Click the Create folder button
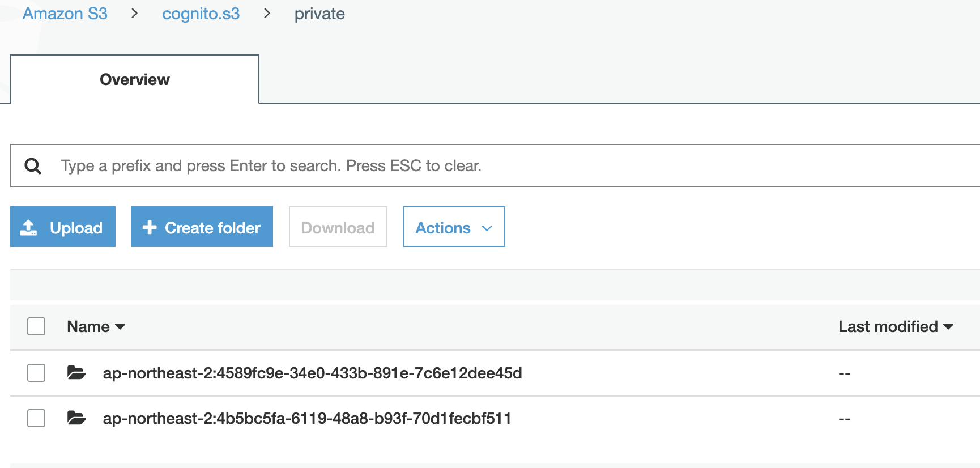This screenshot has height=468, width=980. click(x=202, y=227)
